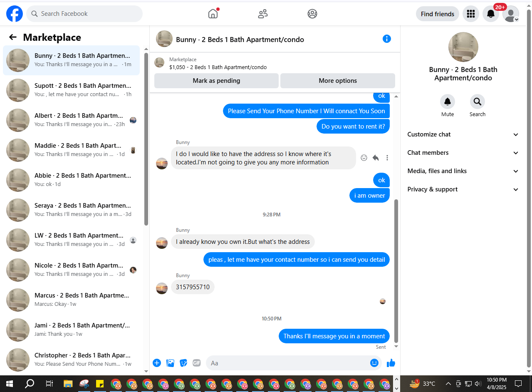This screenshot has width=532, height=392.
Task: Click Bunny's large profile picture
Action: coord(463,47)
